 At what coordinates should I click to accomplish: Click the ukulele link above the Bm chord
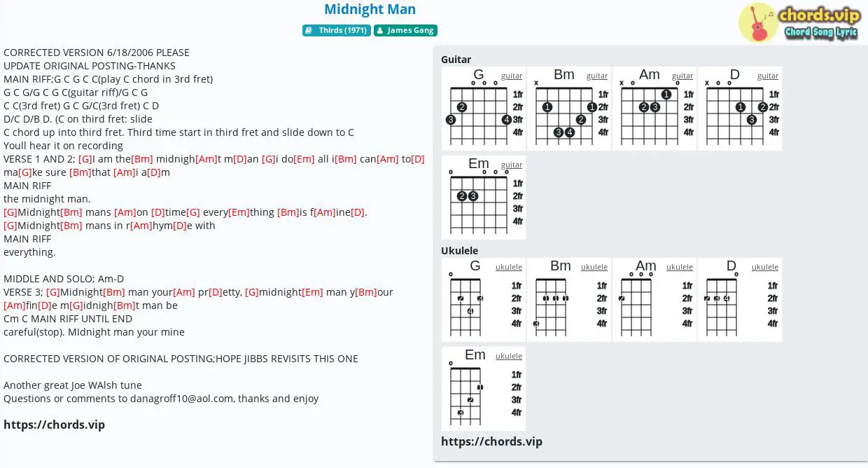594,267
